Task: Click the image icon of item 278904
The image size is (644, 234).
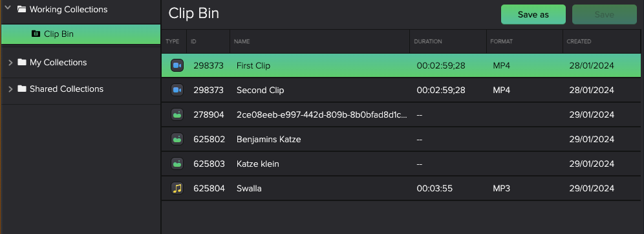Action: (x=177, y=114)
